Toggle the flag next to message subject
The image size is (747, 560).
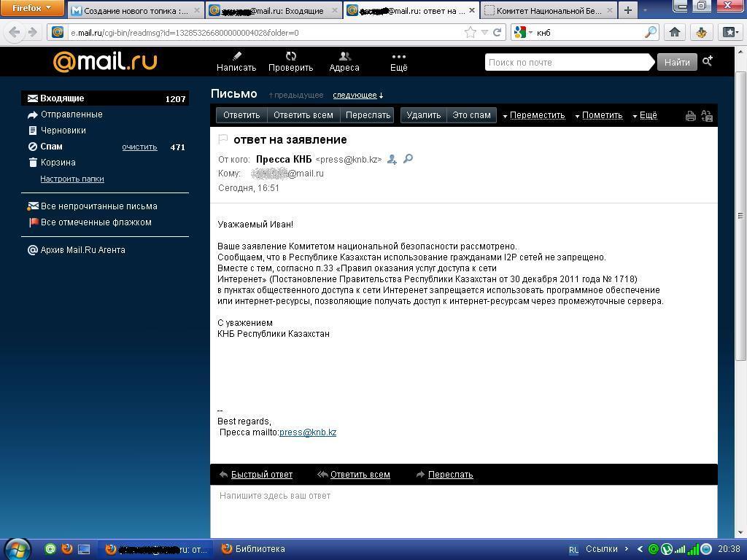tap(223, 139)
